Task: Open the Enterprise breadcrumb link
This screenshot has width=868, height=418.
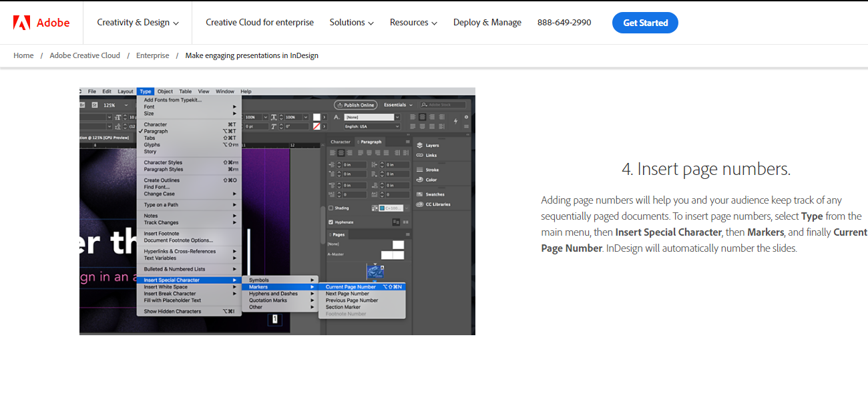Action: (x=153, y=55)
